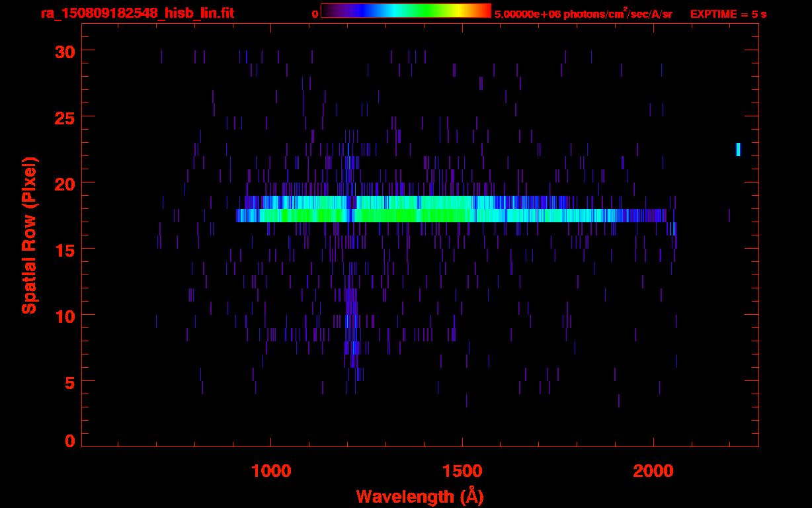Viewport: 812px width, 508px height.
Task: Click the x-axis tick label 2000
Action: point(653,470)
